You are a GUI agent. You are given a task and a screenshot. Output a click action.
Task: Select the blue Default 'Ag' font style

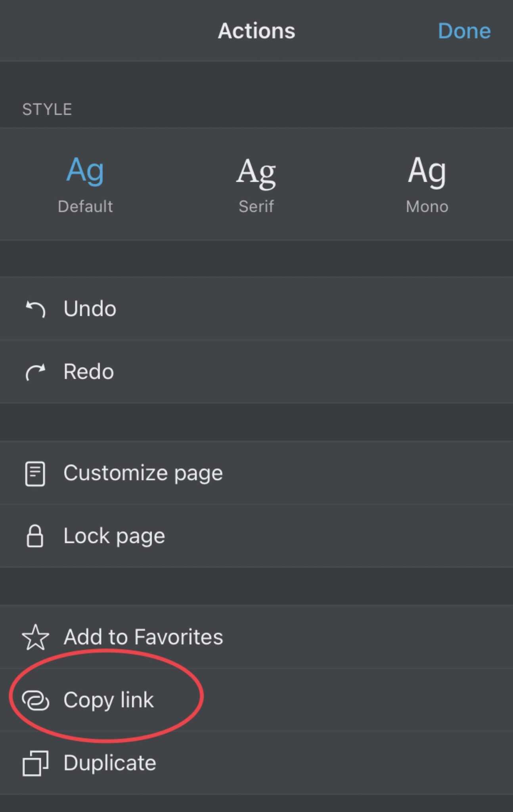[x=85, y=171]
